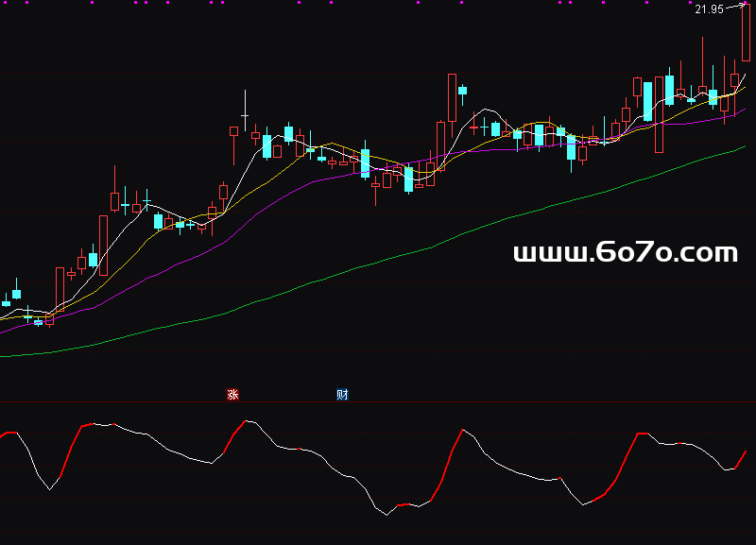Click the blue 财 marker icon
This screenshot has height=545, width=756.
click(342, 395)
